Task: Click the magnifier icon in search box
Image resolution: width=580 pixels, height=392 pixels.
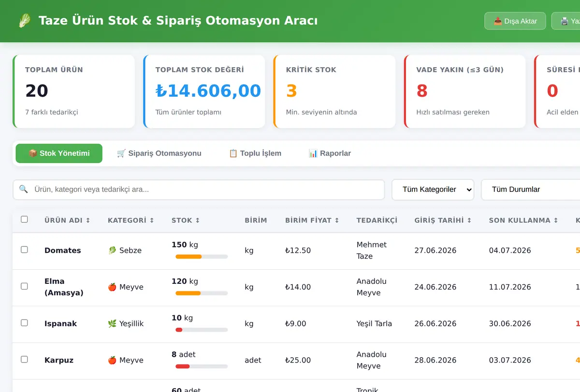Action: (23, 189)
